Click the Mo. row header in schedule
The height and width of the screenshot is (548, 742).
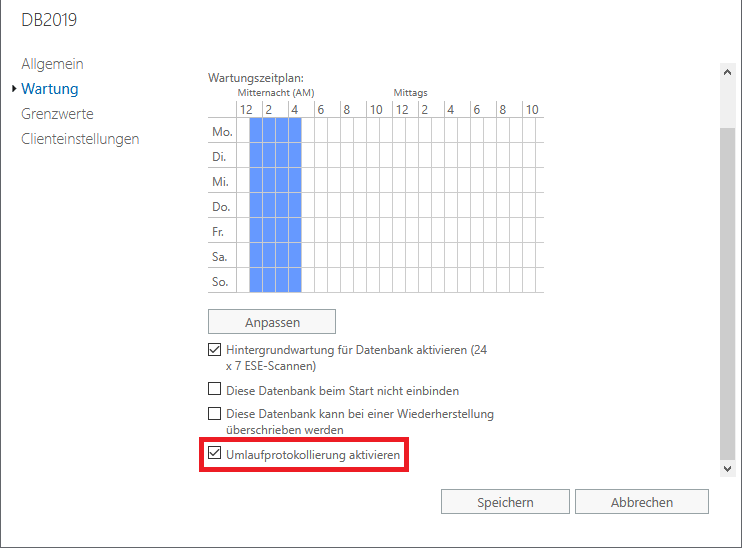click(221, 131)
